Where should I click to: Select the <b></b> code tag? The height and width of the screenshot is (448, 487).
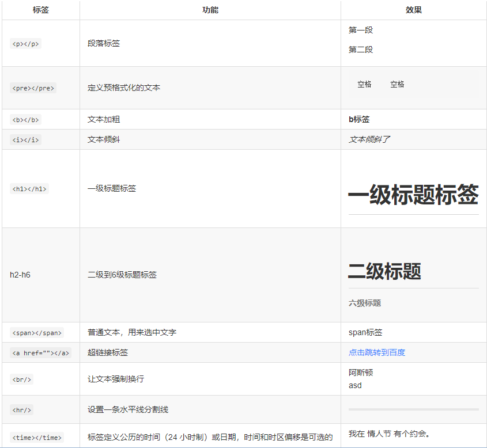tap(25, 120)
